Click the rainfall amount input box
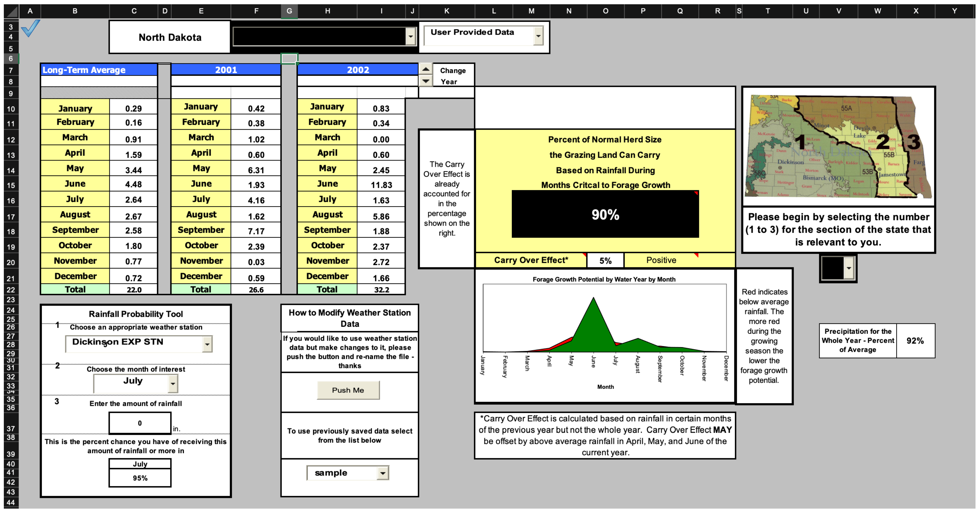 tap(140, 423)
